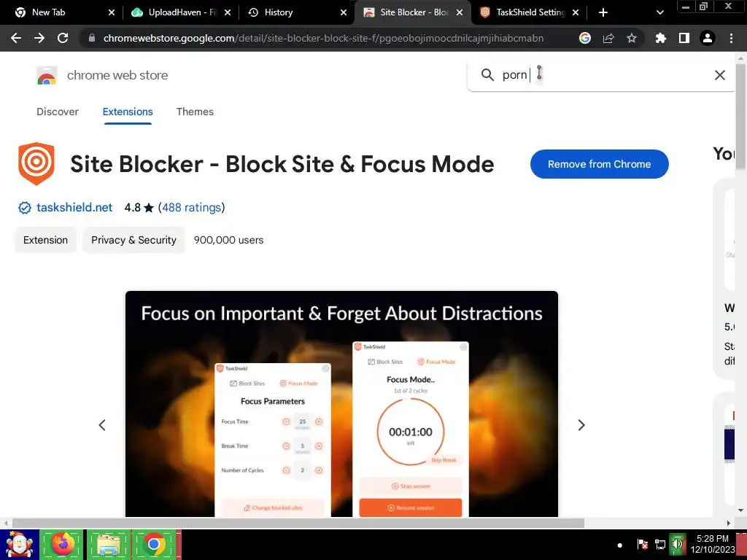Open the Extensions section

click(x=128, y=112)
